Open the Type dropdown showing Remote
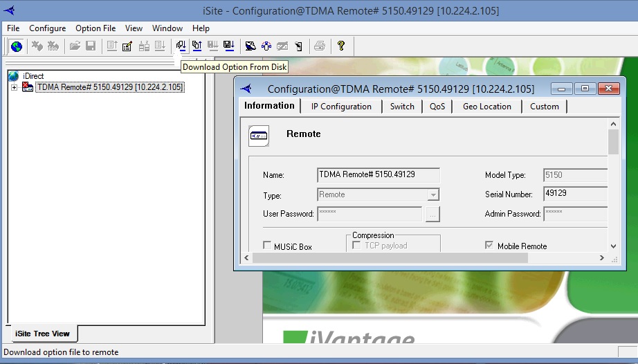 tap(433, 195)
